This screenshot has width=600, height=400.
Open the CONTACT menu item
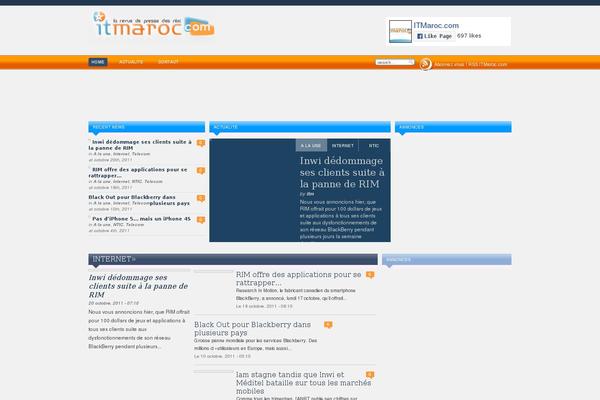[x=168, y=62]
